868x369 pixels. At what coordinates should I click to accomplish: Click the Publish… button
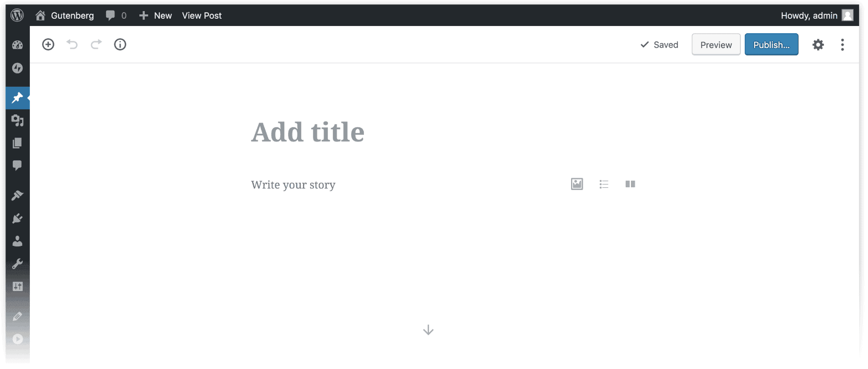771,45
